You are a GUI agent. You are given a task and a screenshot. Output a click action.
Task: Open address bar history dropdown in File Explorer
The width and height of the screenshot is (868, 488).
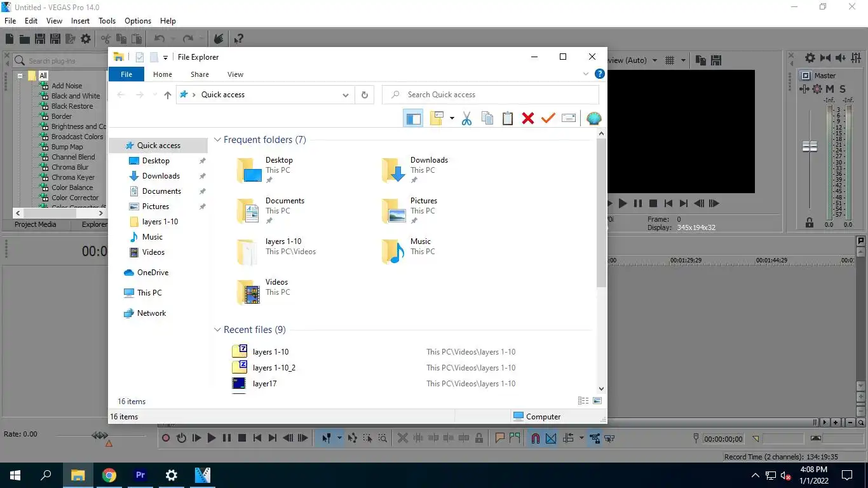pos(345,95)
